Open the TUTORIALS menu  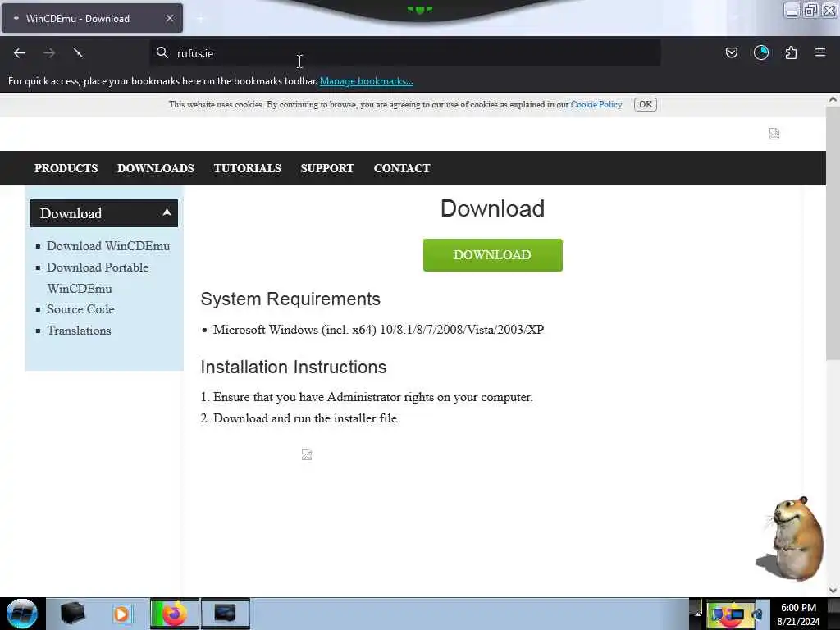point(247,168)
